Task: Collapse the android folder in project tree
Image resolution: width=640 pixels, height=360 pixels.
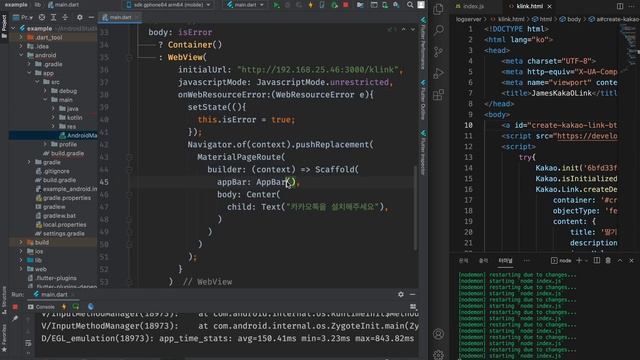Action: 21,55
